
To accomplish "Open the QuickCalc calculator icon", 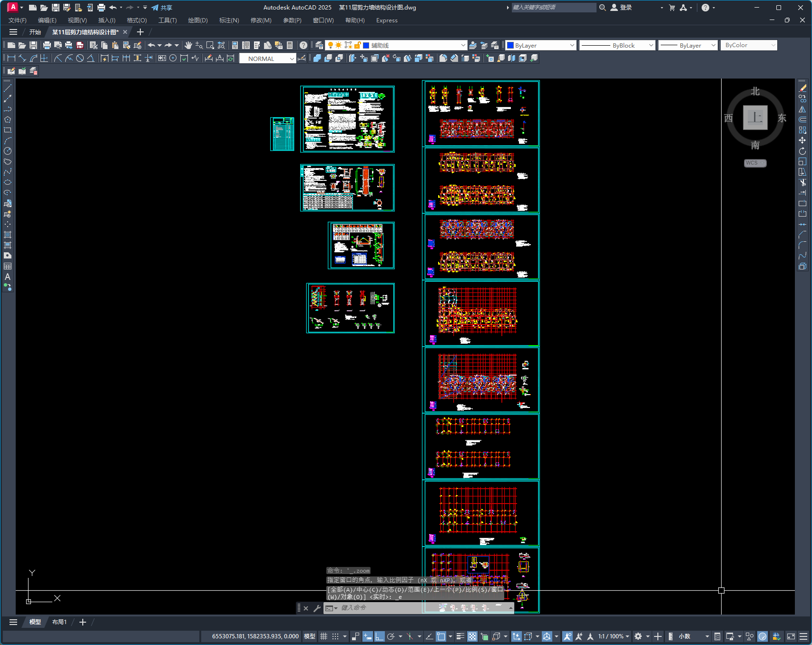I will pyautogui.click(x=290, y=45).
